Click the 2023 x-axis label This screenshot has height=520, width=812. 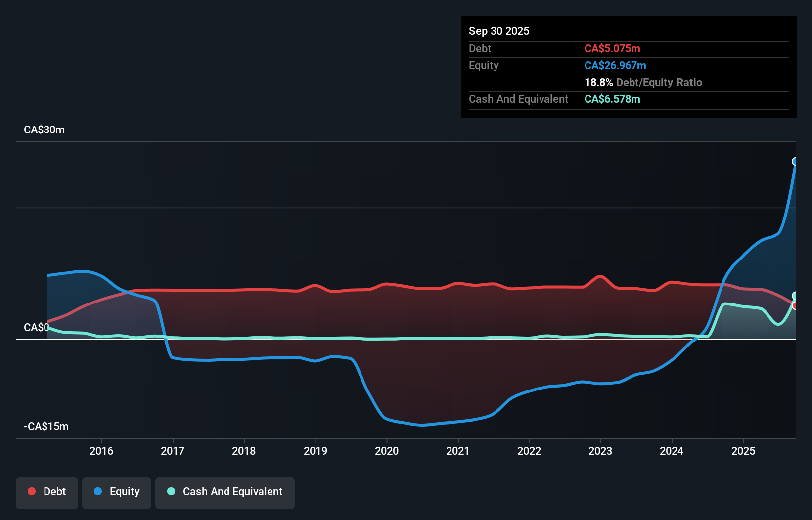click(600, 451)
